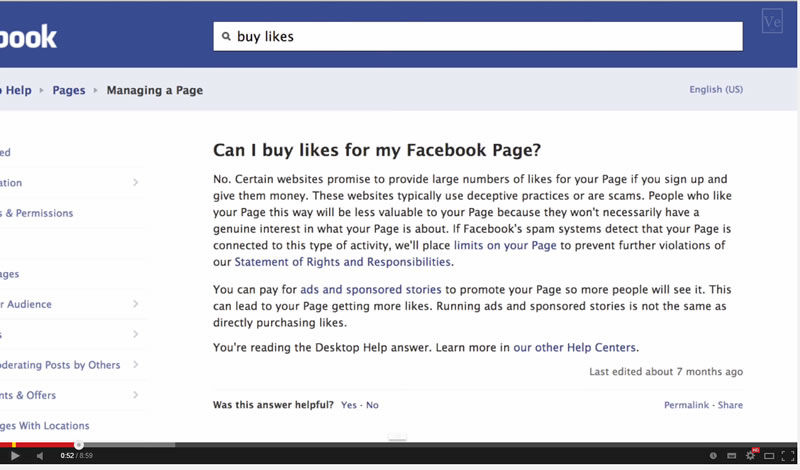Toggle subtitles with the captions icon
The width and height of the screenshot is (800, 470).
(x=731, y=456)
